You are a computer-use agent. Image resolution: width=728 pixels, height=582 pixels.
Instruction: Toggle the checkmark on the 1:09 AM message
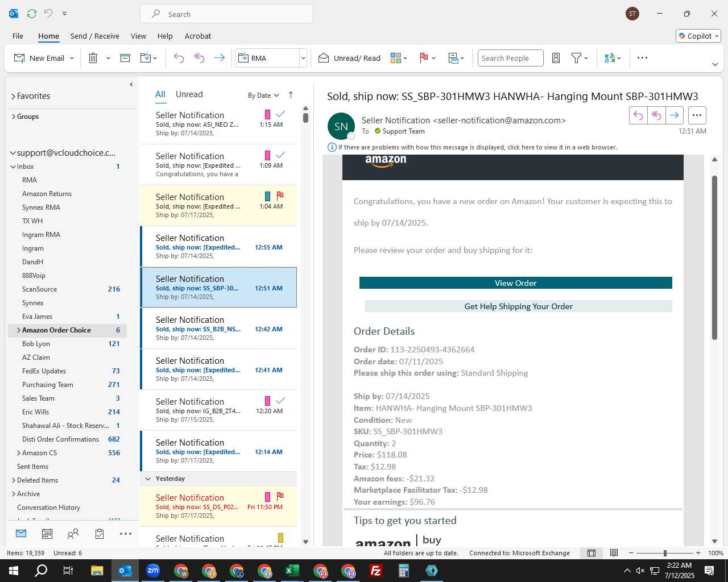coord(280,155)
